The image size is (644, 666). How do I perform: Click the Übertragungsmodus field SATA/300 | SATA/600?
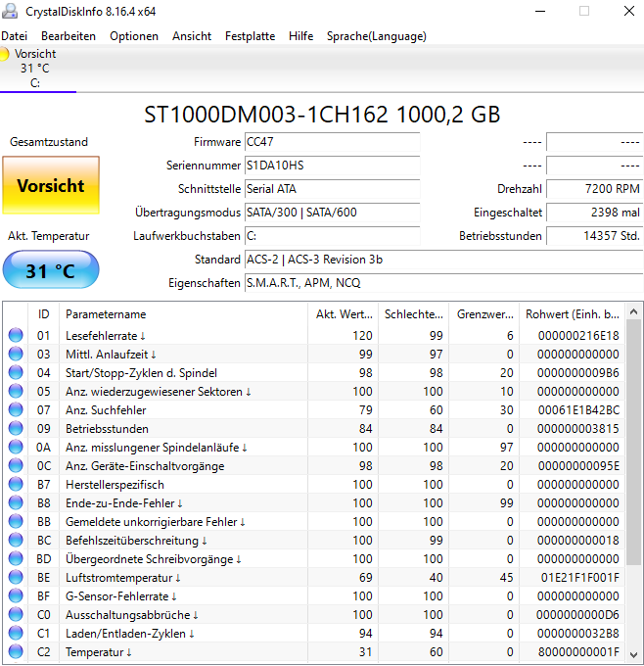(333, 213)
